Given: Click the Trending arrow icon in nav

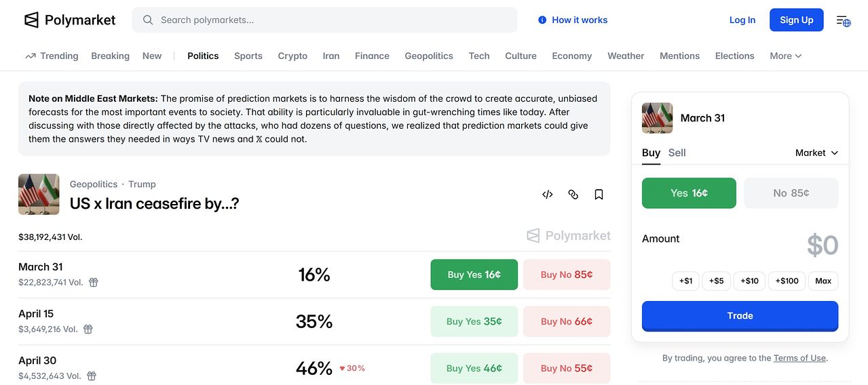Looking at the screenshot, I should [31, 56].
